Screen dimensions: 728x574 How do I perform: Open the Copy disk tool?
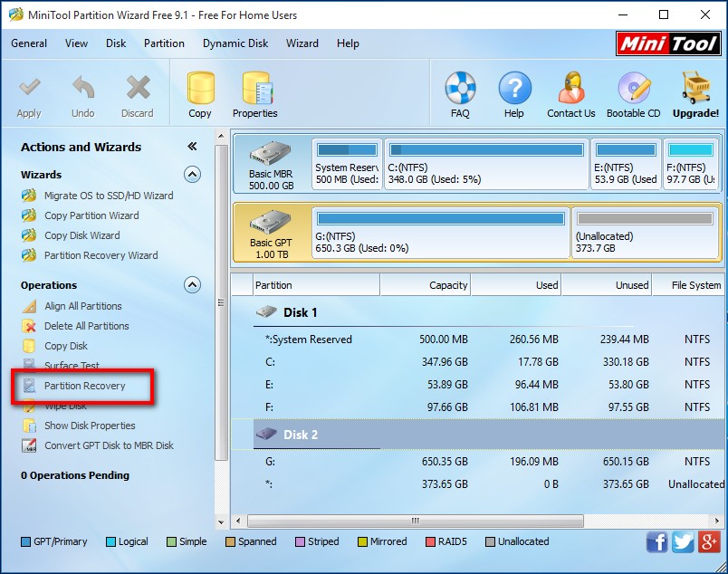tap(200, 89)
